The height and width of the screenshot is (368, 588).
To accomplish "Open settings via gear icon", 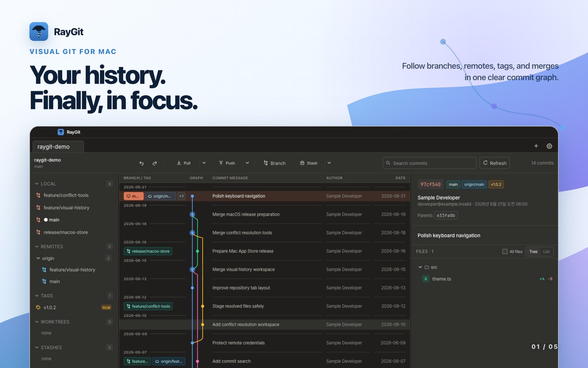I will tap(549, 146).
